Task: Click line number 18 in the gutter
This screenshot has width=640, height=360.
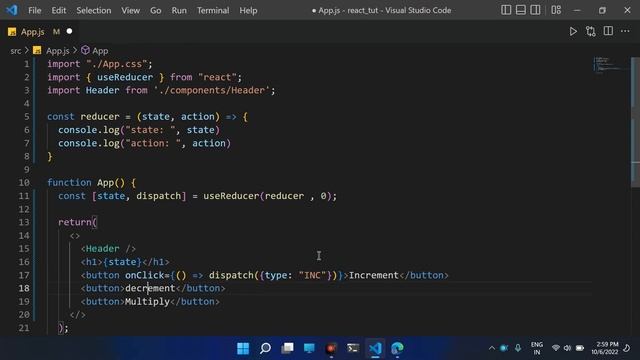Action: click(x=24, y=288)
